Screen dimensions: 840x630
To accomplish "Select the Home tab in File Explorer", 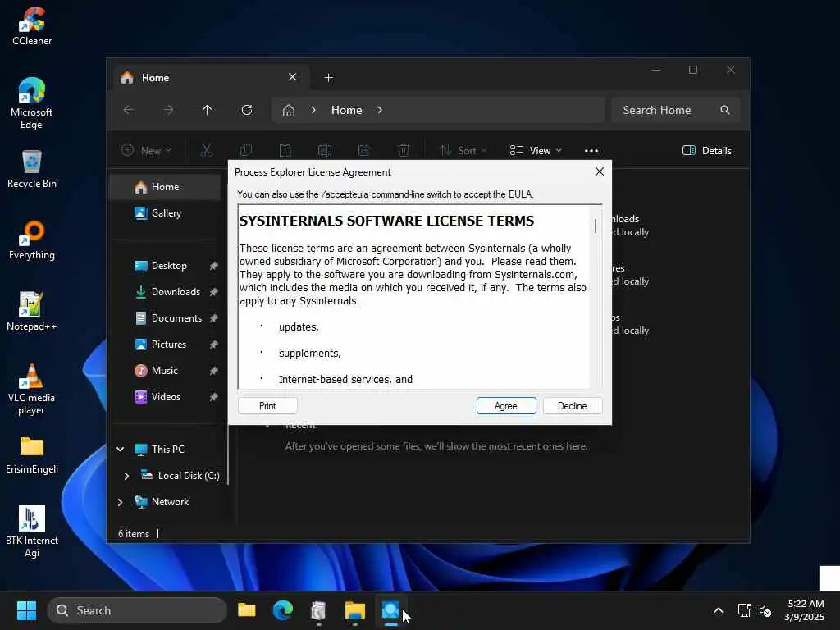I will point(209,78).
